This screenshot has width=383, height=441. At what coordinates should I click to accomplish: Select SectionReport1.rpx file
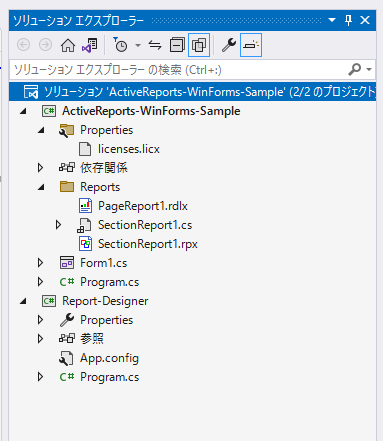148,244
